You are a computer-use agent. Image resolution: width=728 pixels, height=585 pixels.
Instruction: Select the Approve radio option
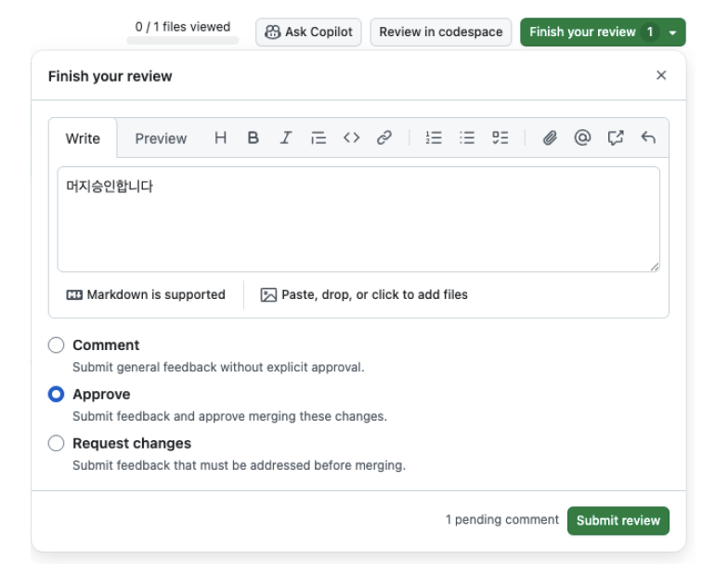[57, 395]
